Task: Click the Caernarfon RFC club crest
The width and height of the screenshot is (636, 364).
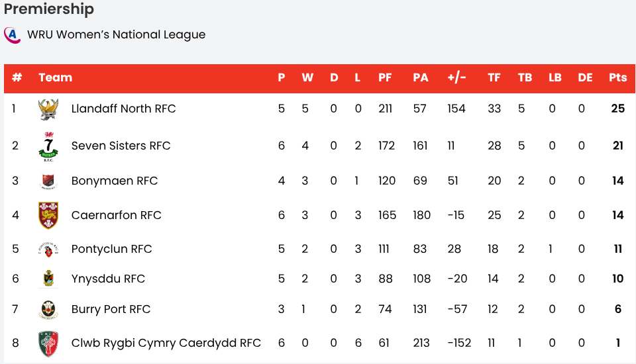Action: click(x=48, y=215)
